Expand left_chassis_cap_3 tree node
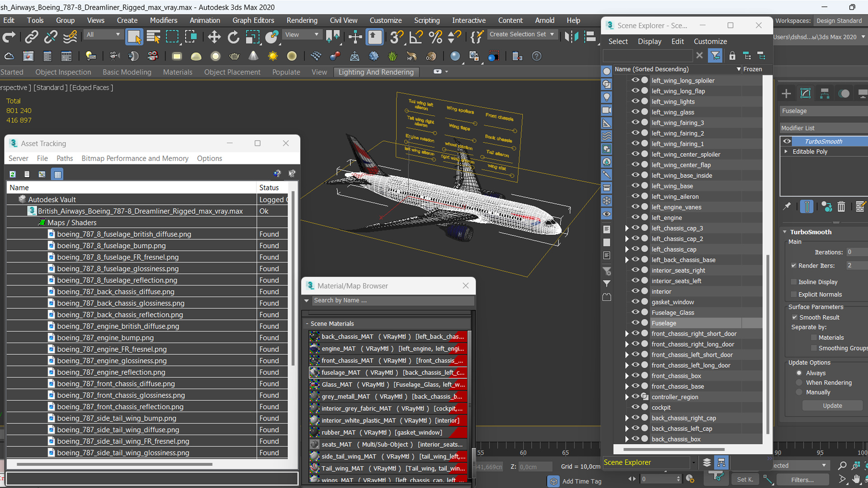 click(627, 228)
